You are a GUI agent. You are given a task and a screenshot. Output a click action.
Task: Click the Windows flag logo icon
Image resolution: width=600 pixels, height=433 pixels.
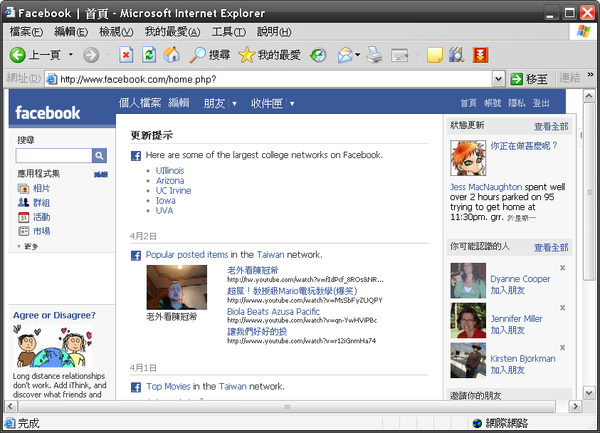(583, 31)
